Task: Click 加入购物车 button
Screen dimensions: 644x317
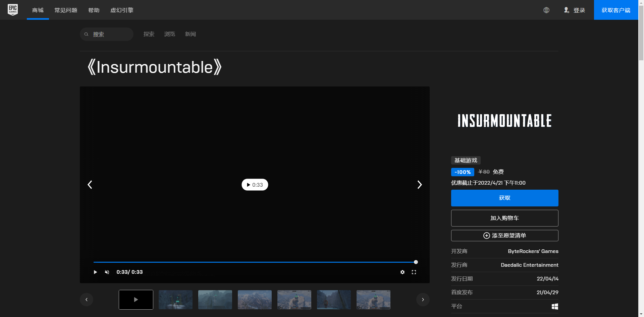Action: 504,218
